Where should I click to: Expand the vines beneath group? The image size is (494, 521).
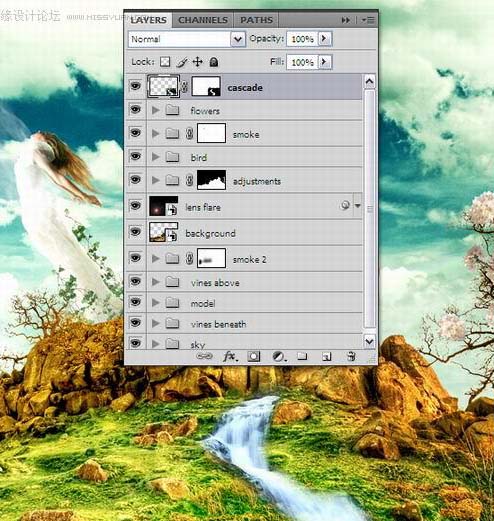[155, 323]
